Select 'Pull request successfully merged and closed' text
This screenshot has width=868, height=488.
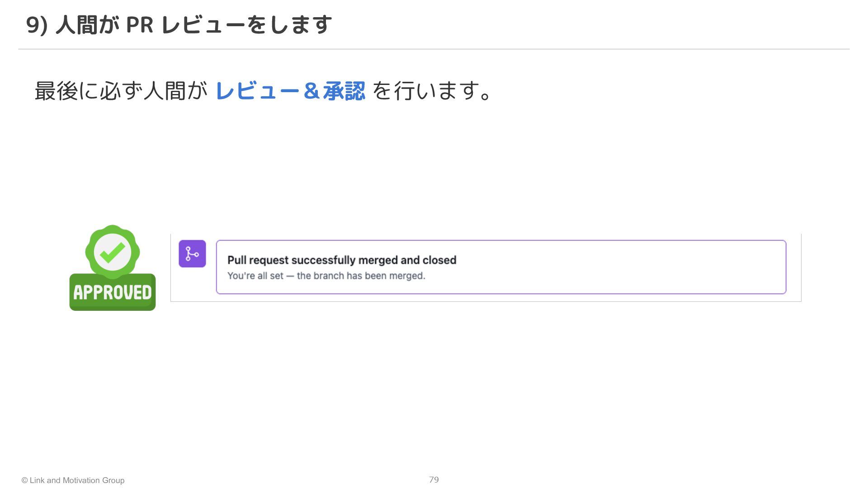click(x=342, y=260)
